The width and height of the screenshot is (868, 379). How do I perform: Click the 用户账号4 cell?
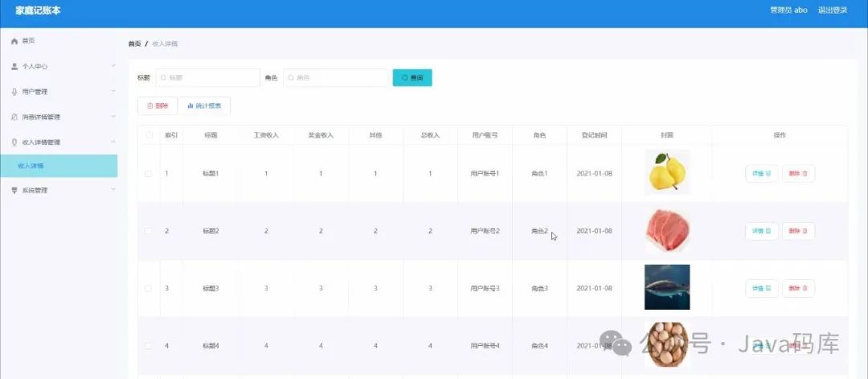click(x=485, y=346)
